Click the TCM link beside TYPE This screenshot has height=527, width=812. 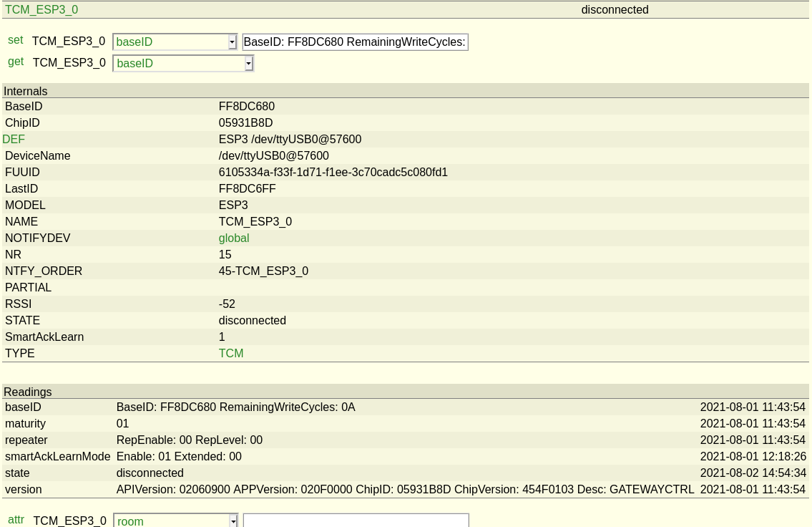[x=231, y=354]
